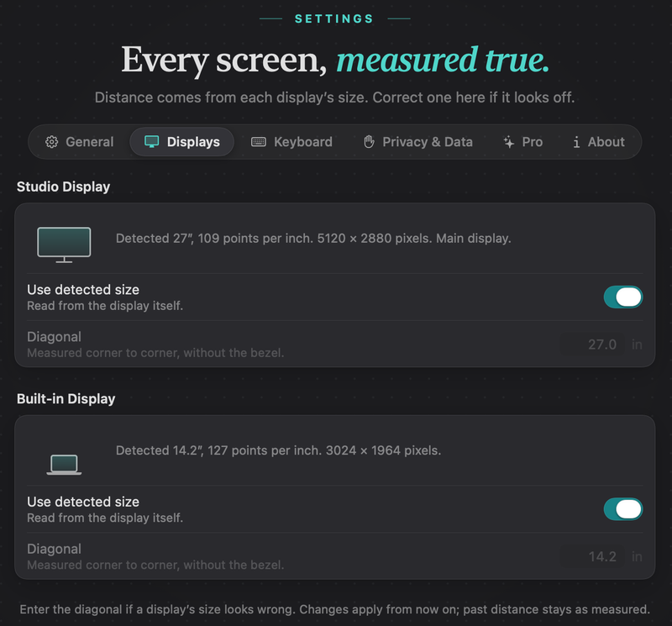The width and height of the screenshot is (672, 626).
Task: Open the General settings tab
Action: [x=80, y=142]
